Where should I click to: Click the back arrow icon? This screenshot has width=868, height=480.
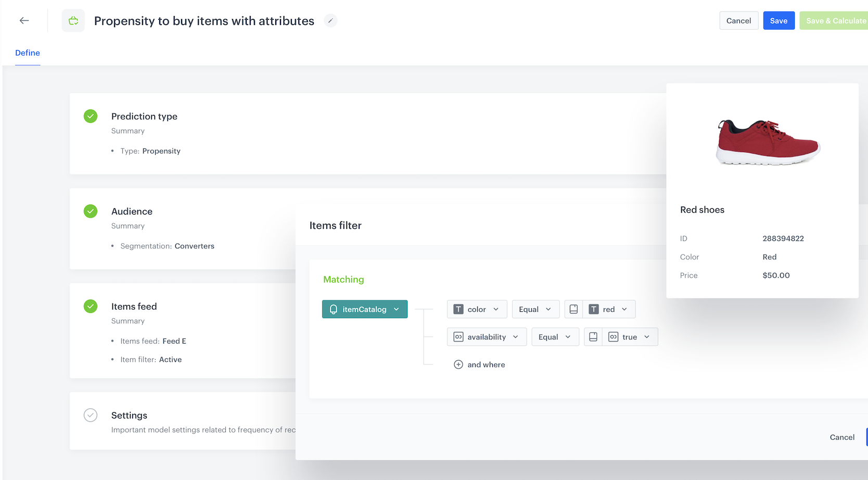coord(24,21)
